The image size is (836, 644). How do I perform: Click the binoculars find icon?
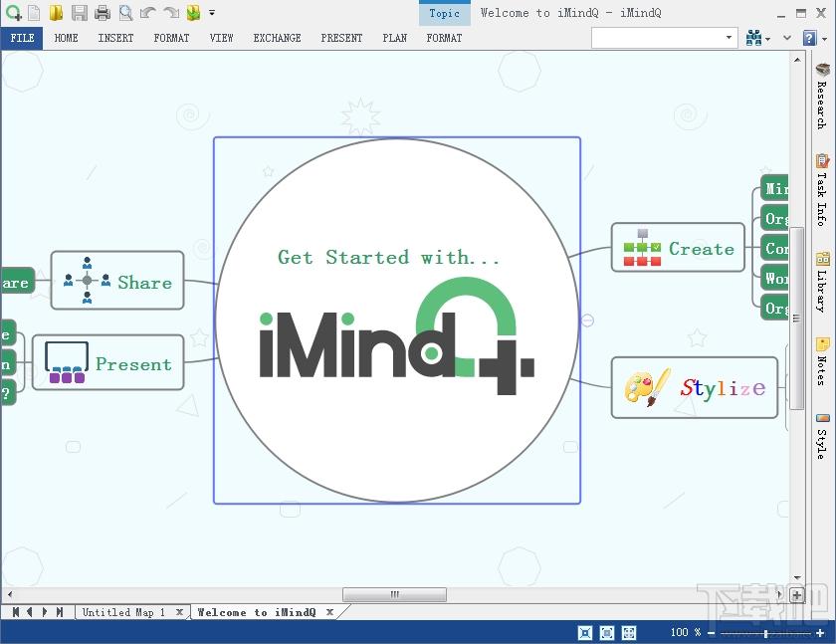(x=753, y=38)
